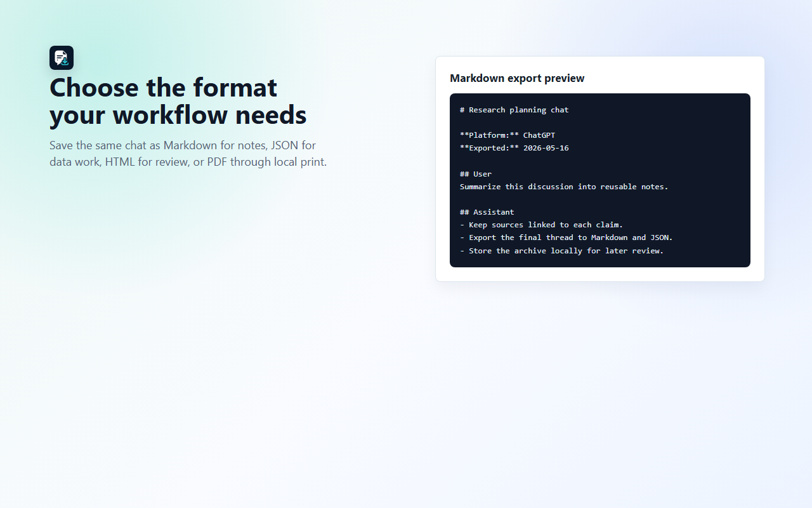This screenshot has height=508, width=812.
Task: Click the "Save the same chat as Markdown" description
Action: [x=188, y=154]
